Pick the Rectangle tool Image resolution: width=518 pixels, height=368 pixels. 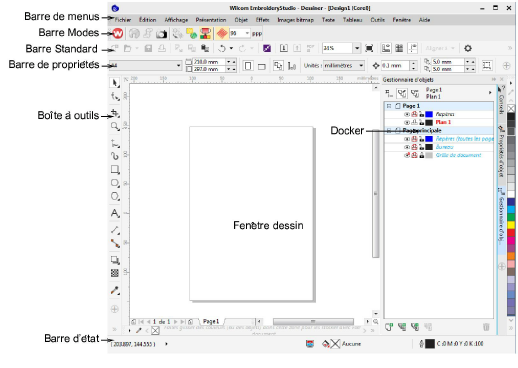(115, 170)
